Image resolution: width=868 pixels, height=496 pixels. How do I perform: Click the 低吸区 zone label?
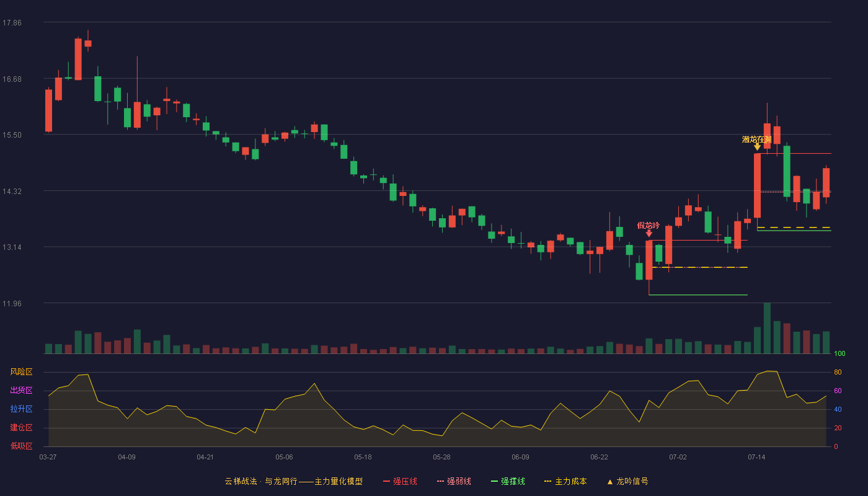point(21,446)
